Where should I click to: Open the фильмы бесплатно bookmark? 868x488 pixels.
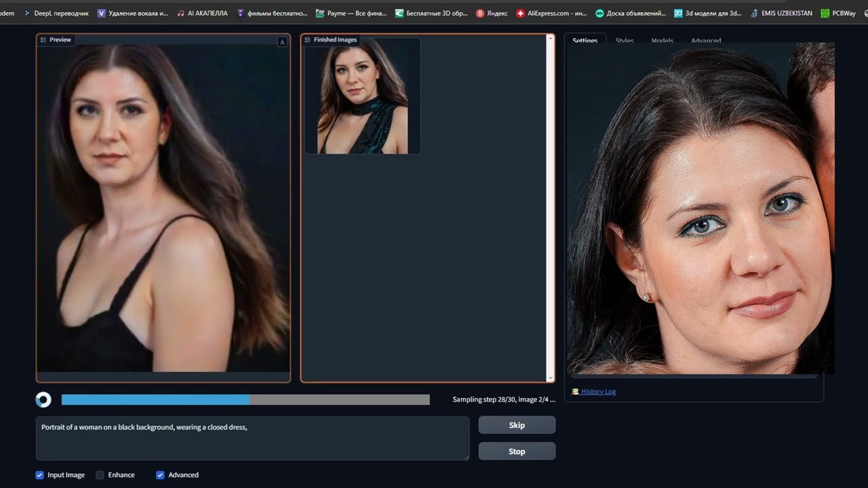pyautogui.click(x=271, y=13)
